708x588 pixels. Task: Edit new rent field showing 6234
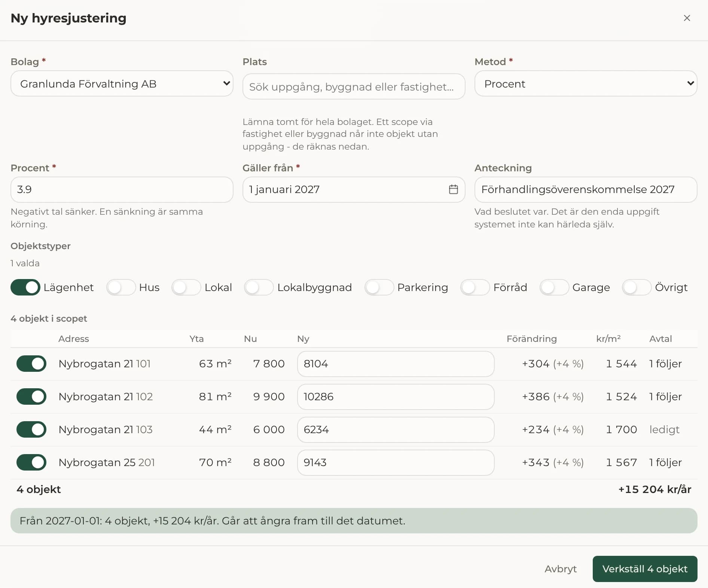coord(396,430)
